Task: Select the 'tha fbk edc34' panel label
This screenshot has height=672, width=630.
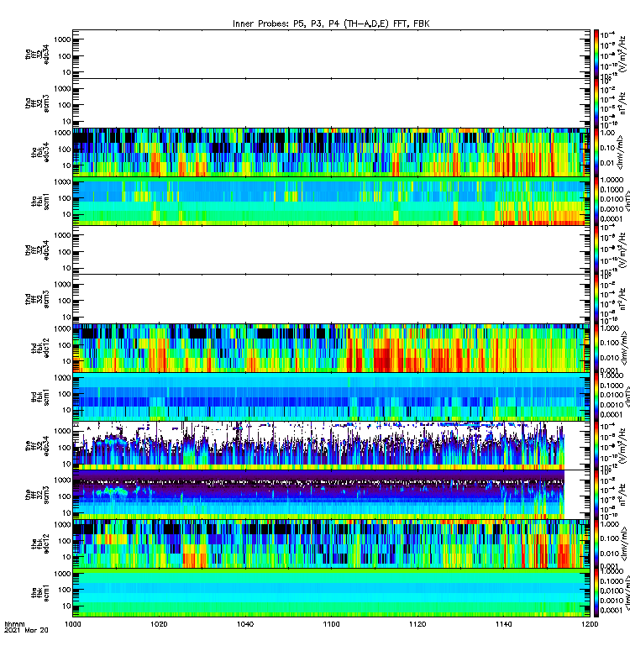Action: coord(40,152)
